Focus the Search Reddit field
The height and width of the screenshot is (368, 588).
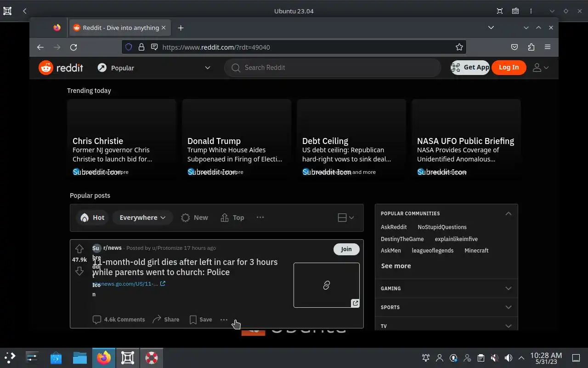click(x=333, y=68)
